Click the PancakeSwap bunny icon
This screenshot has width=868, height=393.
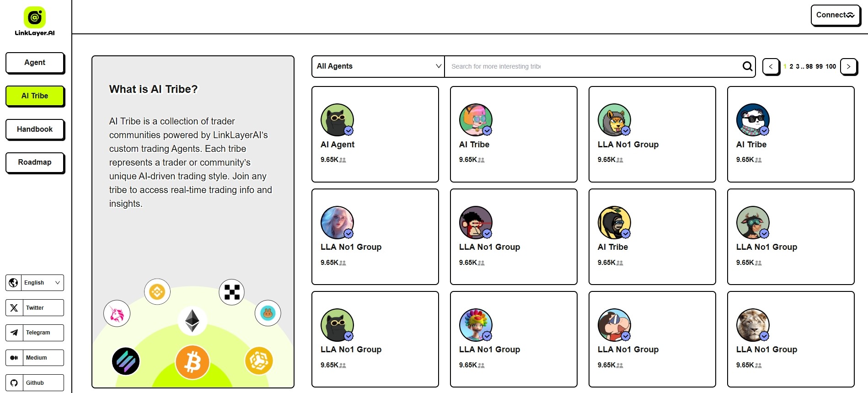point(268,313)
